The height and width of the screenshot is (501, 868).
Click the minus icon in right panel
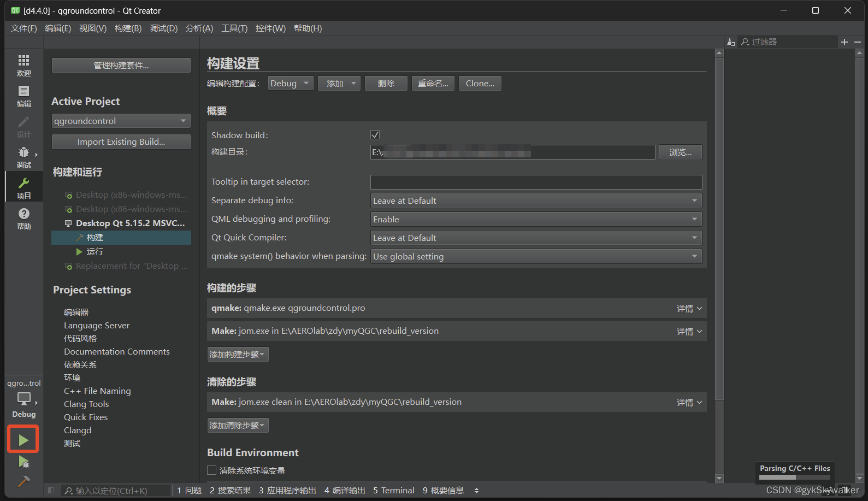coord(858,42)
